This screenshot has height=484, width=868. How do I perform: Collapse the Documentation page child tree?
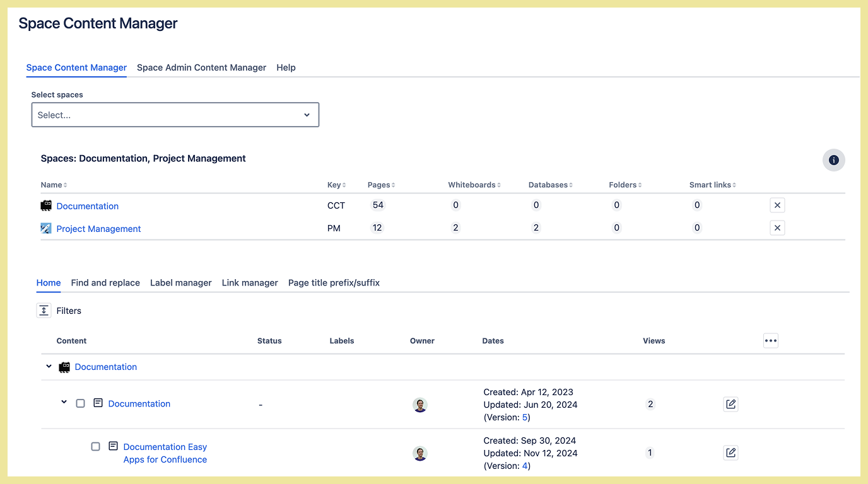[x=64, y=403]
